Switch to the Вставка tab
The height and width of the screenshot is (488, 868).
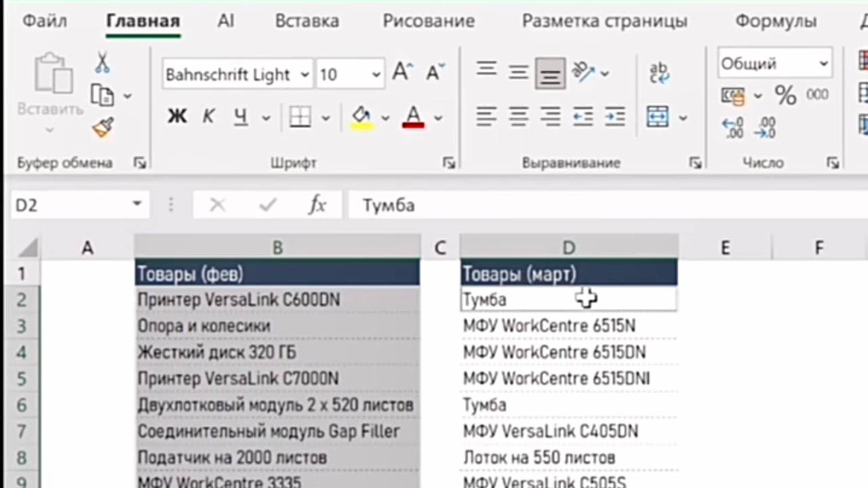[x=307, y=21]
